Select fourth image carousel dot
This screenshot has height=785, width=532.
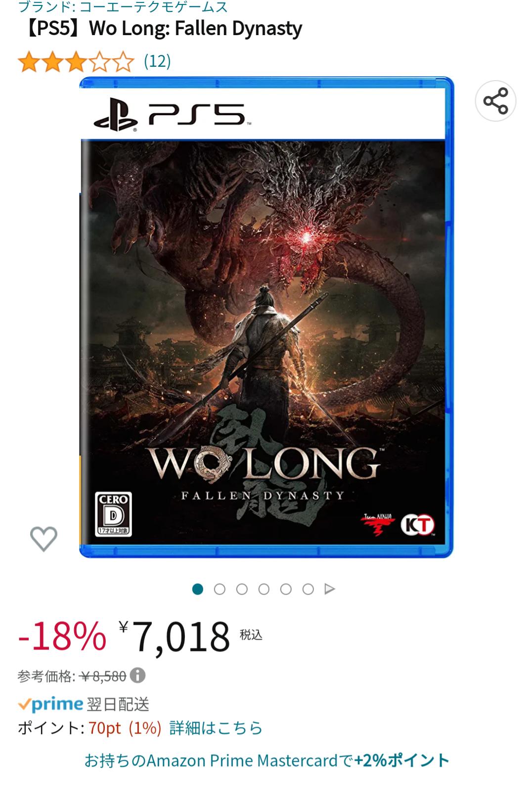tap(264, 589)
